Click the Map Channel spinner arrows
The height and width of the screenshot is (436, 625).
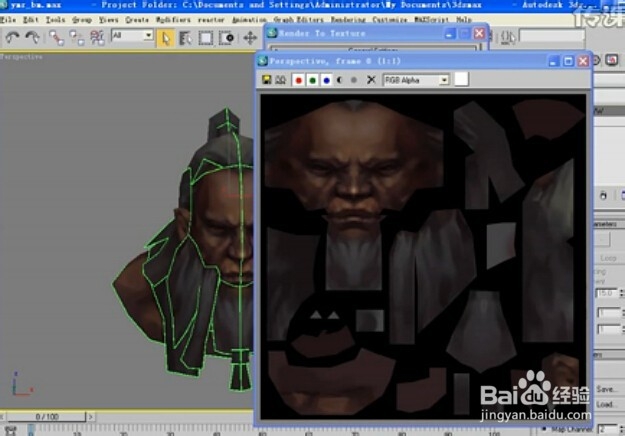click(621, 430)
